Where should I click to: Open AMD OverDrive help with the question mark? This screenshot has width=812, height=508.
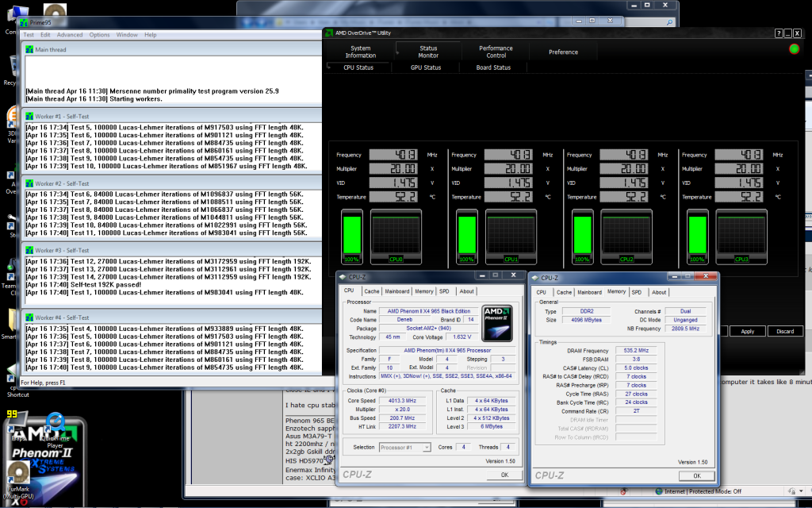coord(779,33)
